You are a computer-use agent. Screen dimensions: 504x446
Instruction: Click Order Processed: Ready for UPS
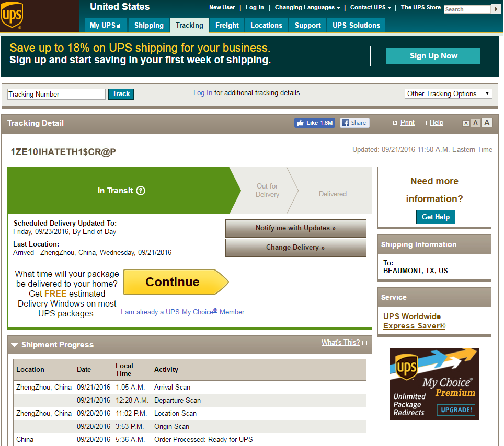click(x=203, y=440)
